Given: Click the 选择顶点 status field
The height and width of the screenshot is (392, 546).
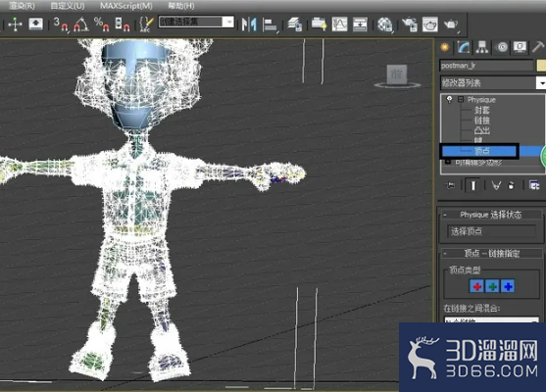Looking at the screenshot, I should point(491,231).
